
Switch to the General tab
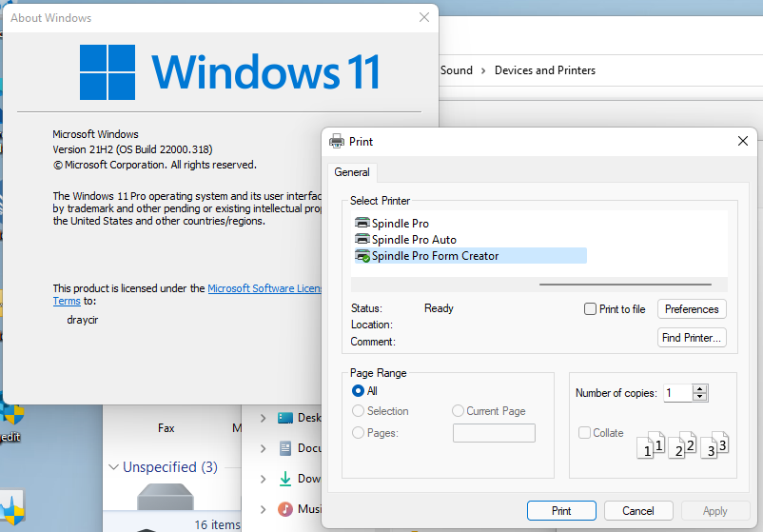[352, 172]
